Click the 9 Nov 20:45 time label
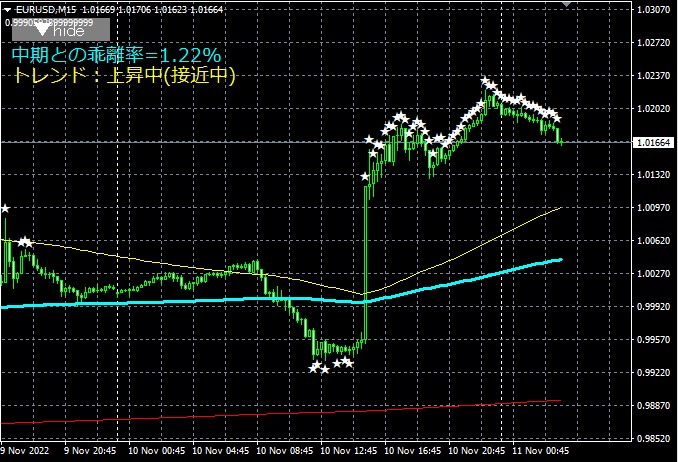The image size is (678, 462). click(90, 450)
